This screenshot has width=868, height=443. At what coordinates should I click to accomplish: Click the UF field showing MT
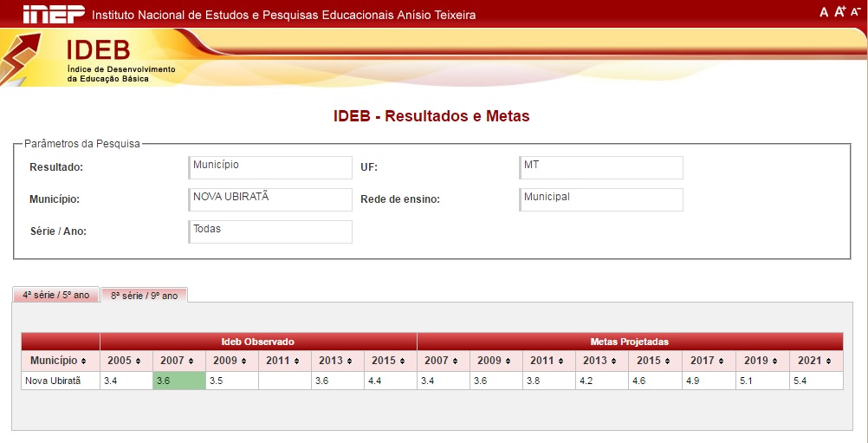click(x=601, y=167)
